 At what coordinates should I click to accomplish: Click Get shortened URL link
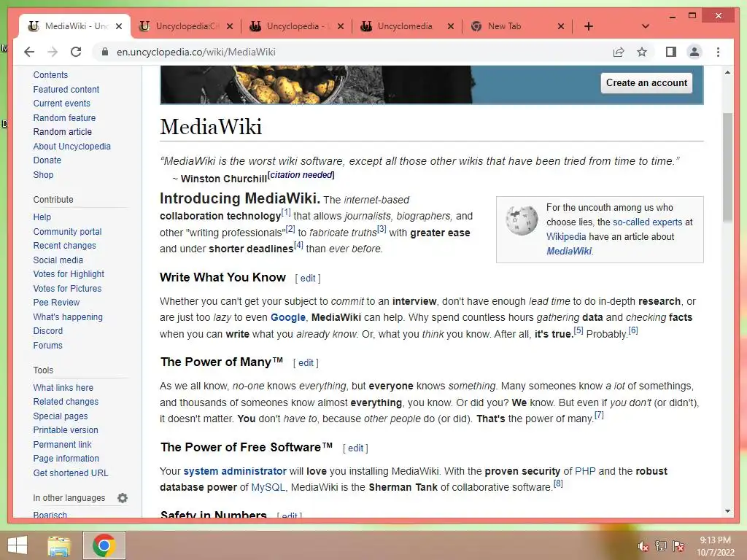coord(71,472)
